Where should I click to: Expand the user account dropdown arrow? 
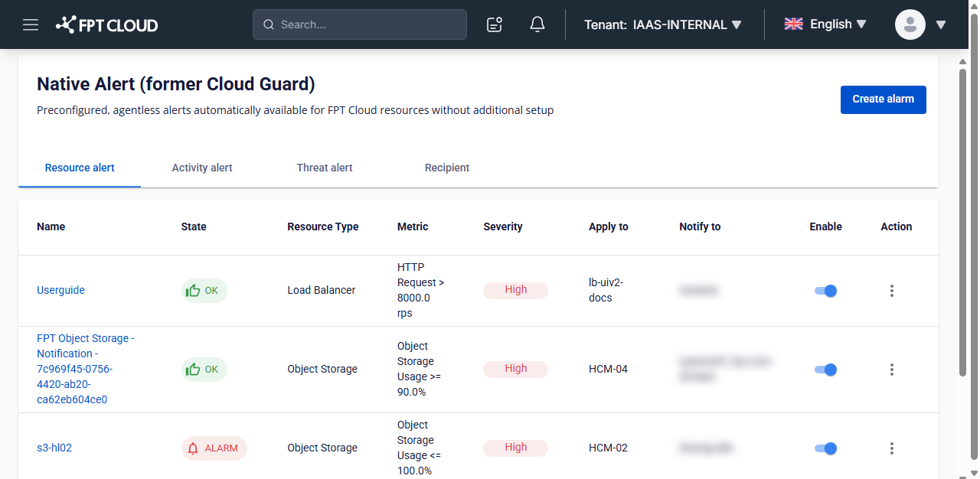(x=941, y=24)
